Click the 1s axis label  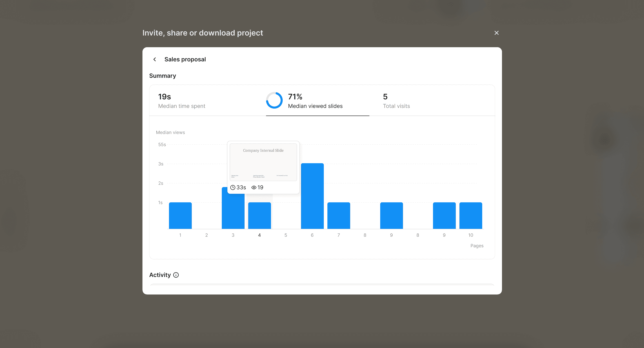[x=160, y=202]
